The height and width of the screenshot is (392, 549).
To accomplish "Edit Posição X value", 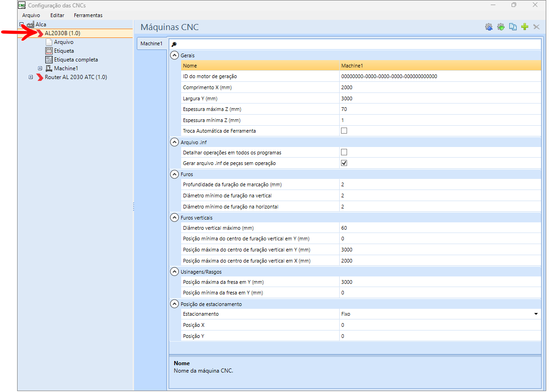I will click(440, 325).
